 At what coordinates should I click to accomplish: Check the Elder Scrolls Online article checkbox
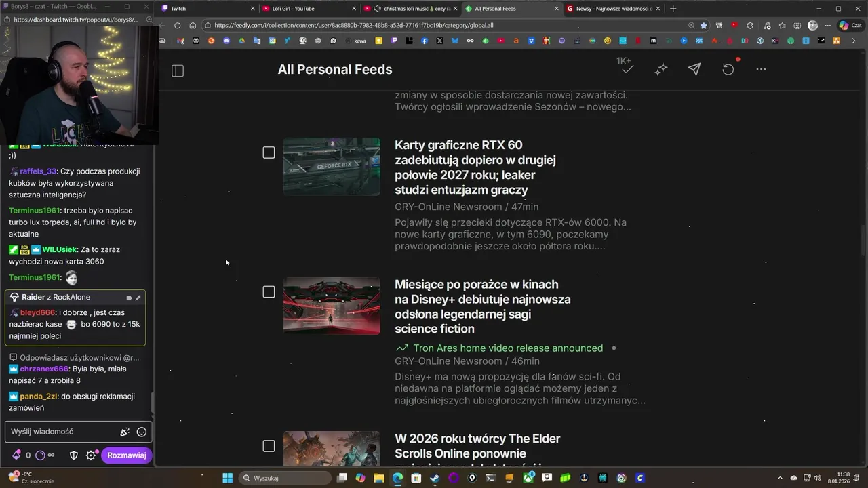click(x=269, y=446)
